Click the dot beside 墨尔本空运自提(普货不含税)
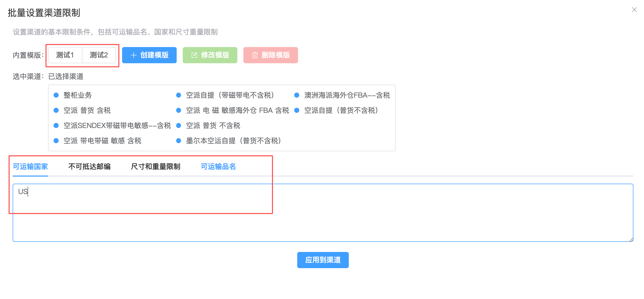 click(x=178, y=141)
